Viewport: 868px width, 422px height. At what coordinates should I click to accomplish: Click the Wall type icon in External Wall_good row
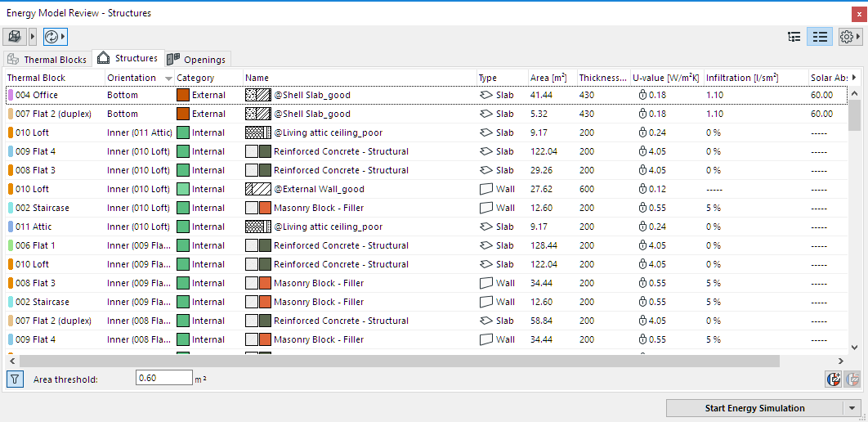tap(486, 190)
